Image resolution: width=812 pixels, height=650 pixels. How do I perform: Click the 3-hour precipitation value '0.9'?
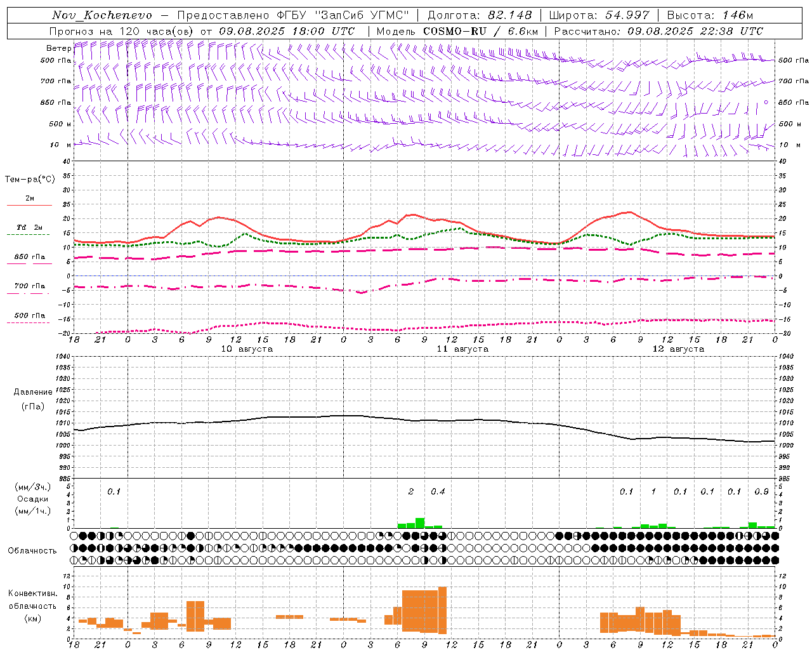[x=762, y=492]
